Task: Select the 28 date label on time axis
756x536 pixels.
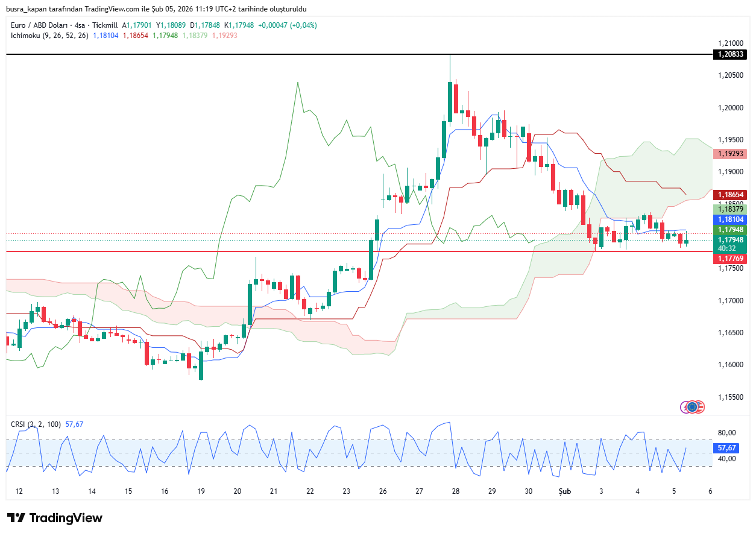Action: point(455,491)
